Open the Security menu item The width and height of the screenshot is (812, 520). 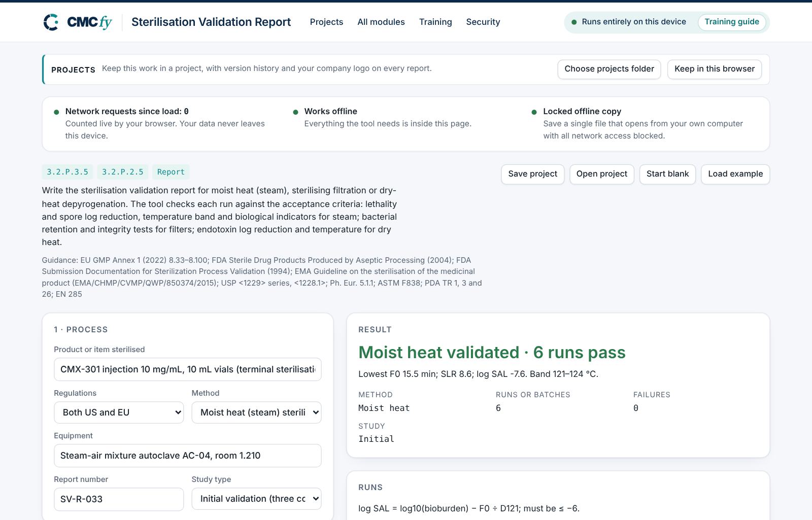click(x=483, y=22)
